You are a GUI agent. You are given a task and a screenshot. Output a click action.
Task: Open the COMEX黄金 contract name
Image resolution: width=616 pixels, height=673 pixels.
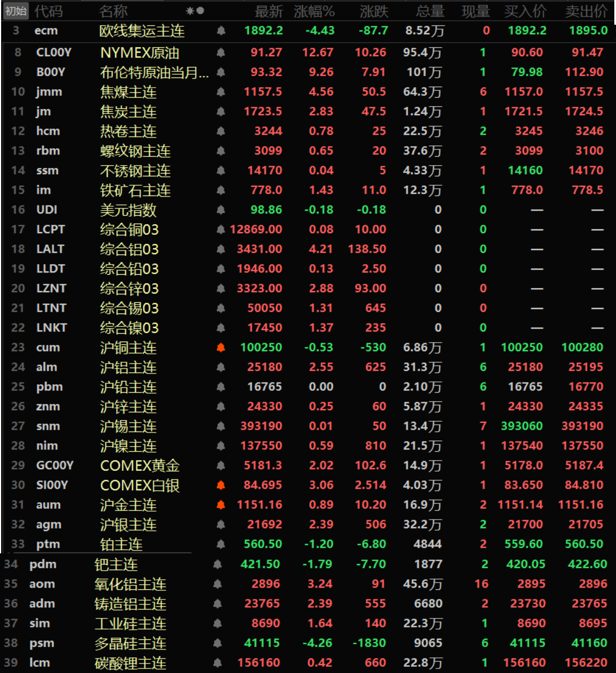pos(139,466)
